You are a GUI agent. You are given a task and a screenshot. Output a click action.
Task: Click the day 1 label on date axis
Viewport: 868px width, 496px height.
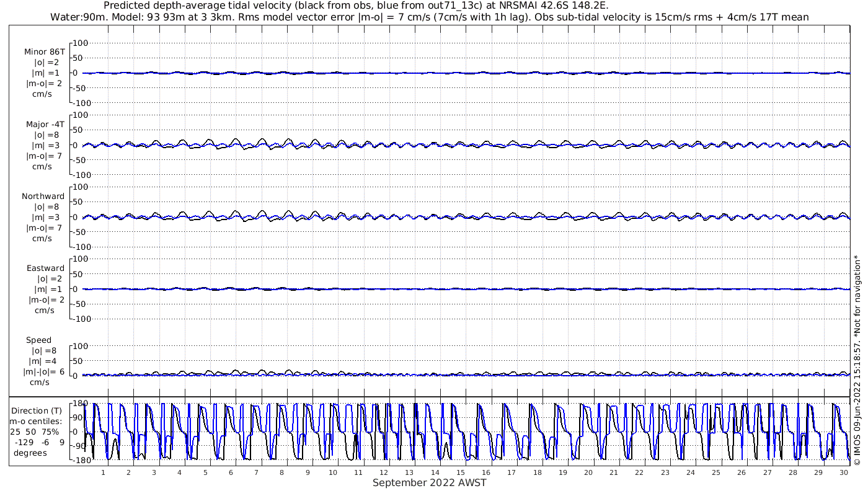point(104,472)
